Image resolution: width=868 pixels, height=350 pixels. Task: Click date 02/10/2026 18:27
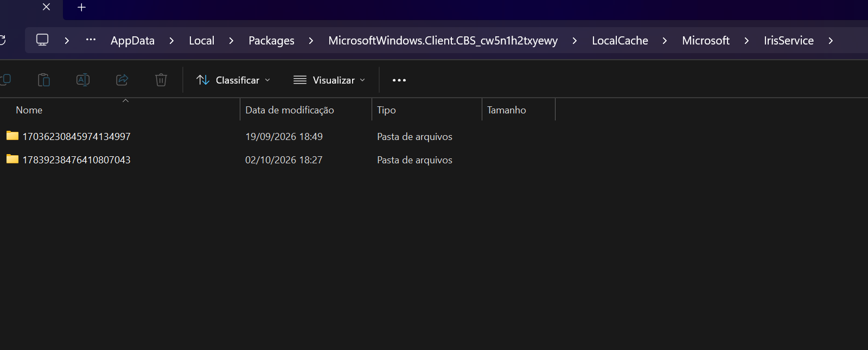pos(284,160)
